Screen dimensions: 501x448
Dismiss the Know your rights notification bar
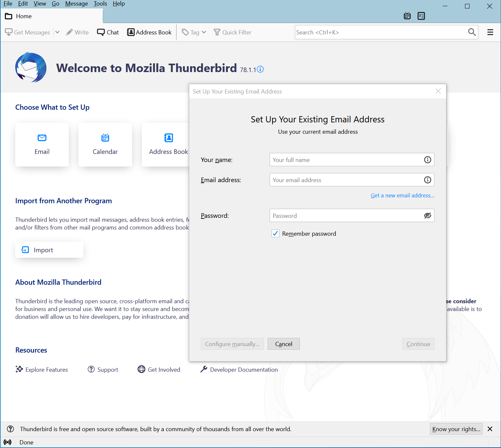[490, 429]
